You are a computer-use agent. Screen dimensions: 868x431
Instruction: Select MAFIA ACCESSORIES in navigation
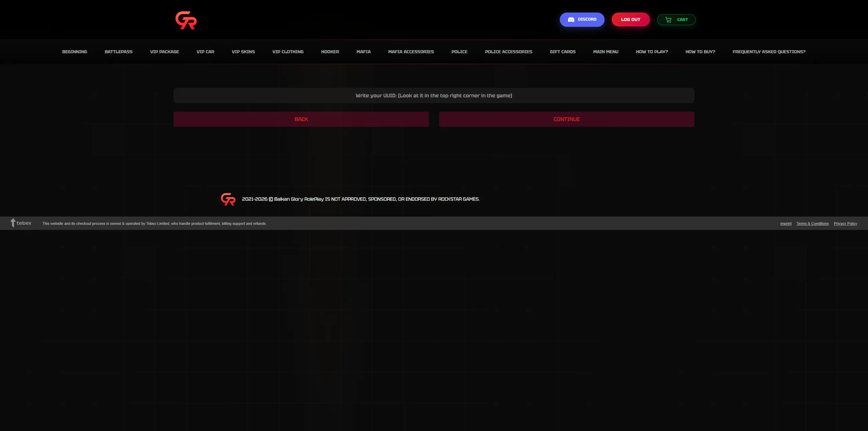(411, 52)
